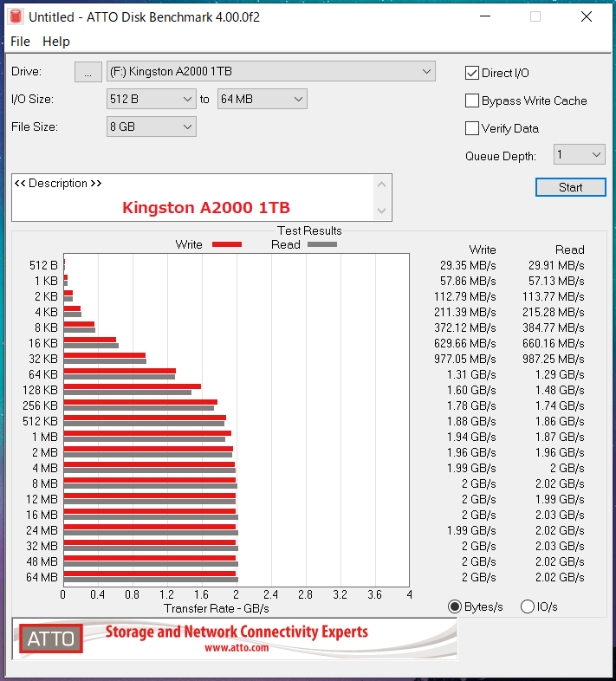The width and height of the screenshot is (616, 681).
Task: Click the gray Read legend swatch
Action: pos(322,244)
